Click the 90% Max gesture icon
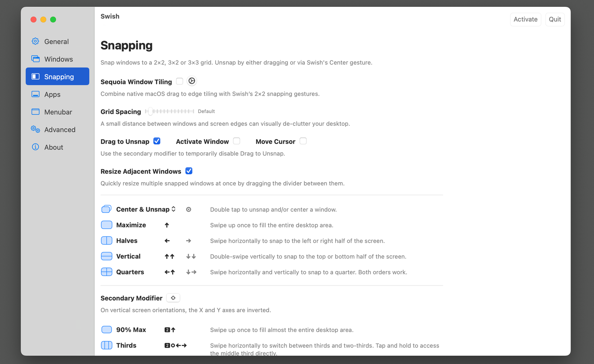 [107, 329]
